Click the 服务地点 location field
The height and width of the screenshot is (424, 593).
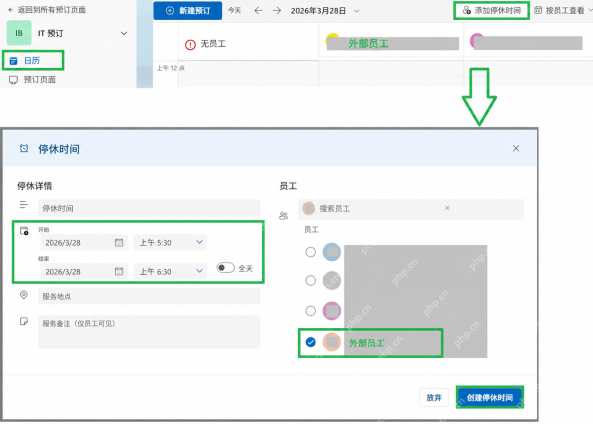coord(149,296)
